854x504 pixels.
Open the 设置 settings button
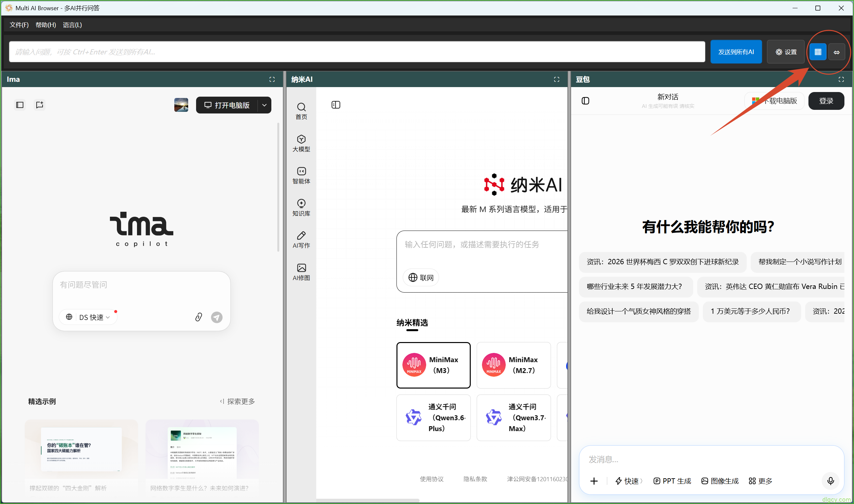point(786,52)
